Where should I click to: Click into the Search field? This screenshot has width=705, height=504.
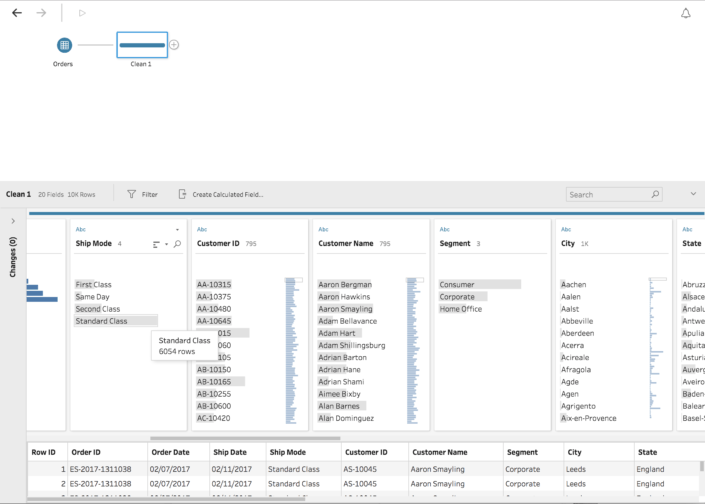[x=608, y=194]
